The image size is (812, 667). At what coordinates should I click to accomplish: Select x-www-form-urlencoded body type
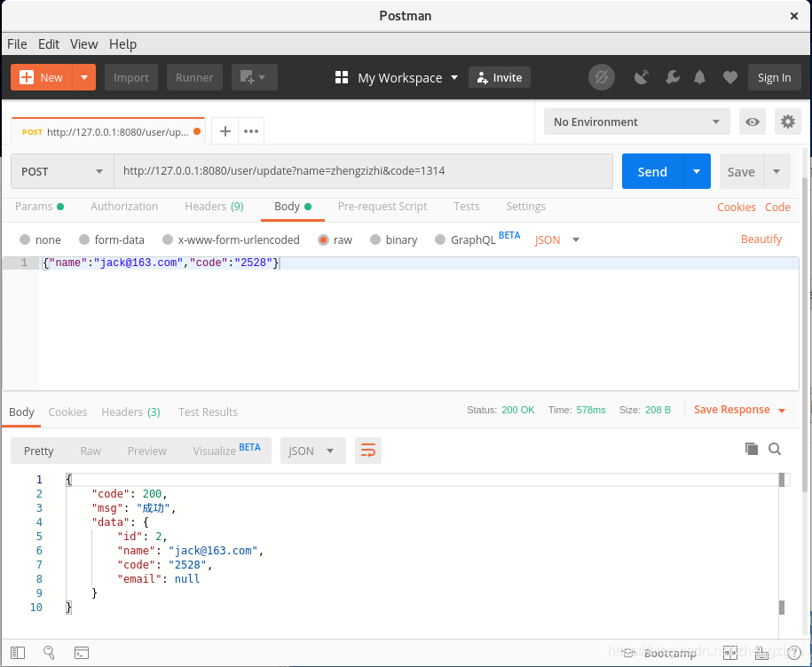[x=167, y=239]
